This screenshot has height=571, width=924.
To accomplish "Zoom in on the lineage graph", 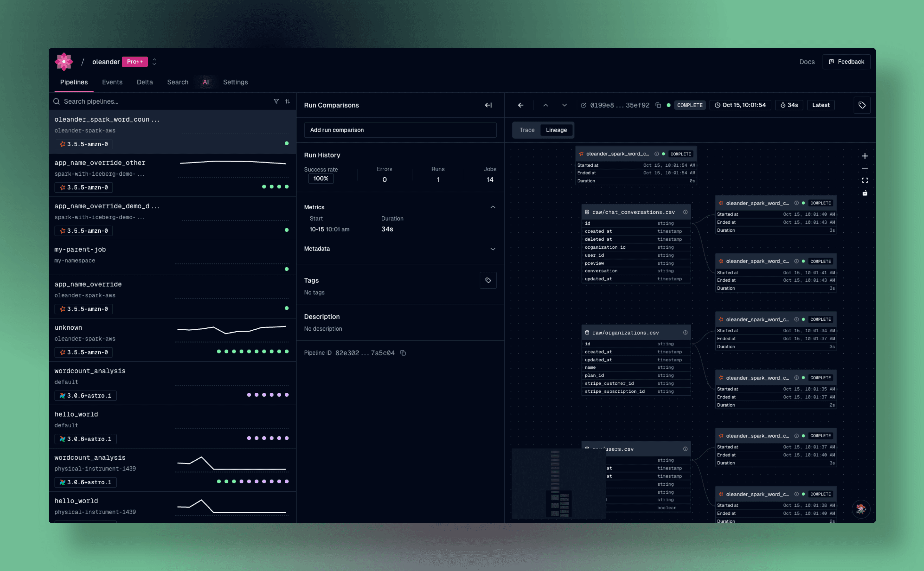I will tap(865, 156).
